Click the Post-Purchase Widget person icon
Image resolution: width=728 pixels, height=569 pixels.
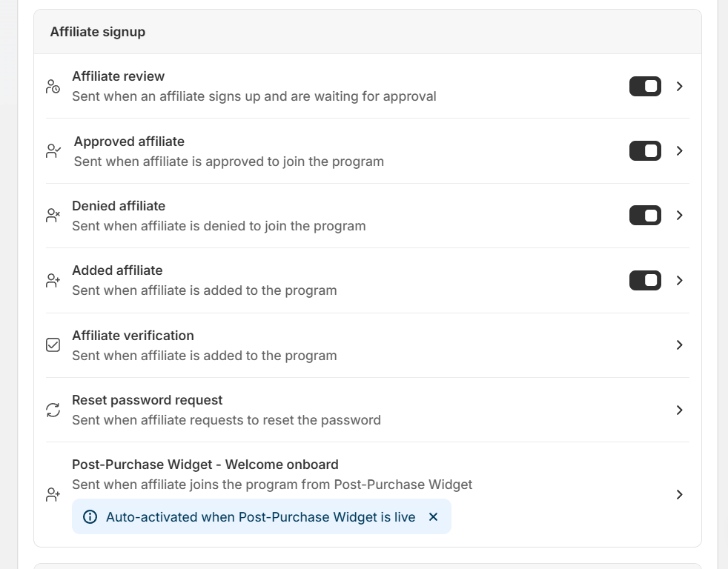(x=53, y=495)
